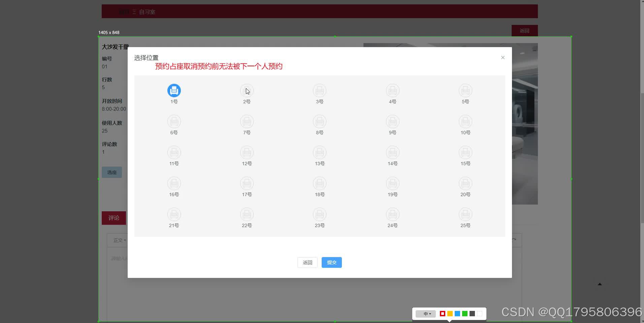644x323 pixels.
Task: Select seat 13号 icon
Action: pos(319,152)
